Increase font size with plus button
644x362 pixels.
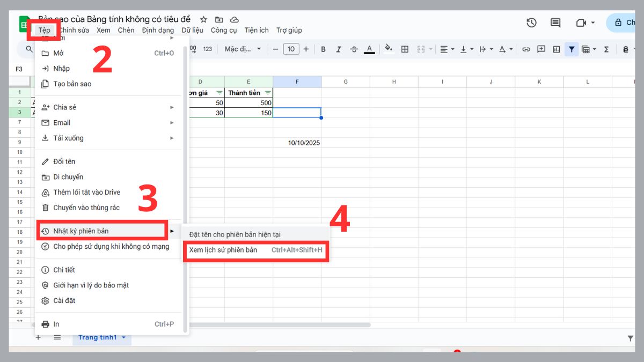[x=306, y=49]
